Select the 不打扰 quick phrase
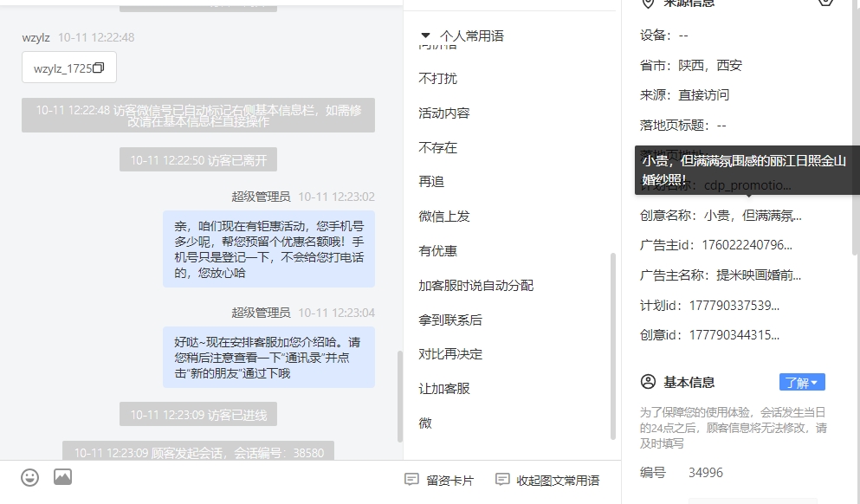The height and width of the screenshot is (504, 860). (x=437, y=79)
